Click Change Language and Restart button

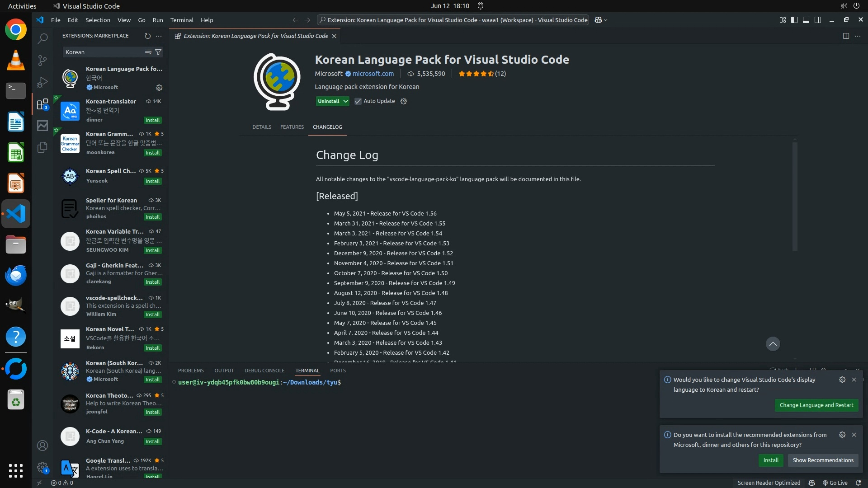[816, 405]
